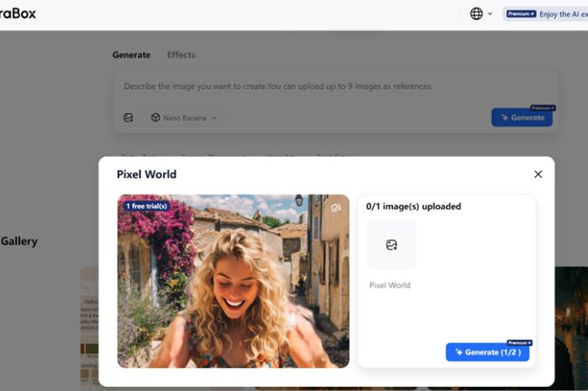Screen dimensions: 588x391
Task: Switch to the Effects tab
Action: (x=181, y=55)
